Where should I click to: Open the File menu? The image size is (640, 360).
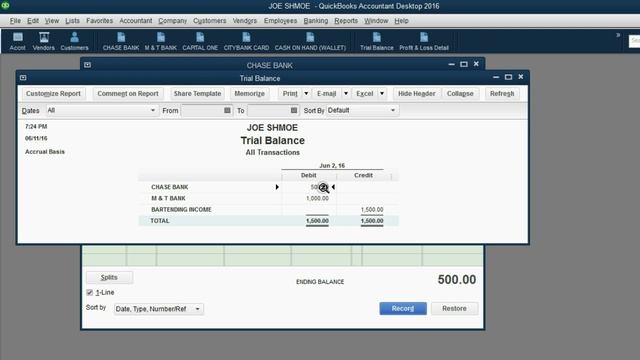(x=15, y=21)
